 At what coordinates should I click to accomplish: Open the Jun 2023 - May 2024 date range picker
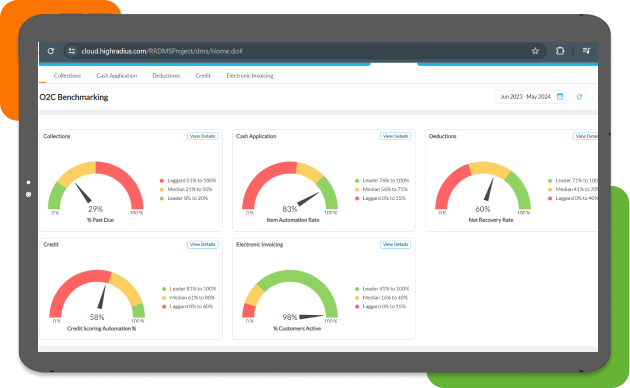(530, 97)
